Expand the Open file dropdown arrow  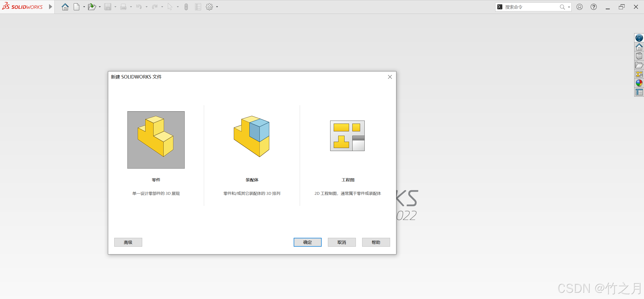point(100,7)
